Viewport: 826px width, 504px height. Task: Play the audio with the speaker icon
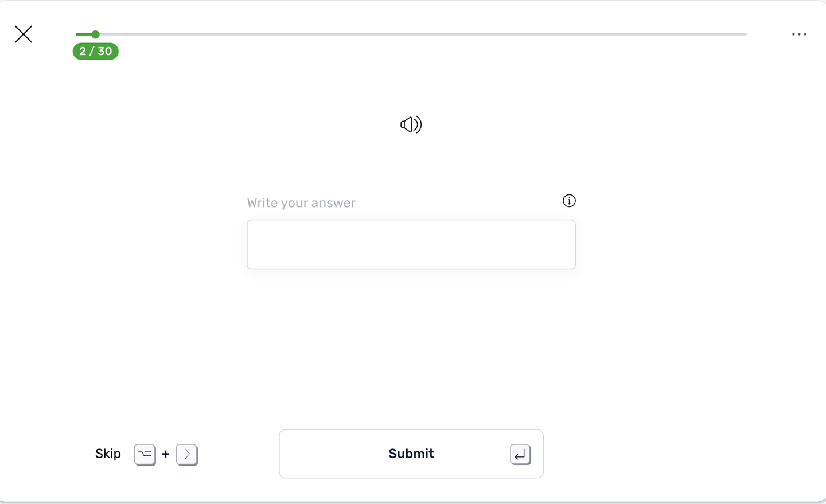coord(411,124)
